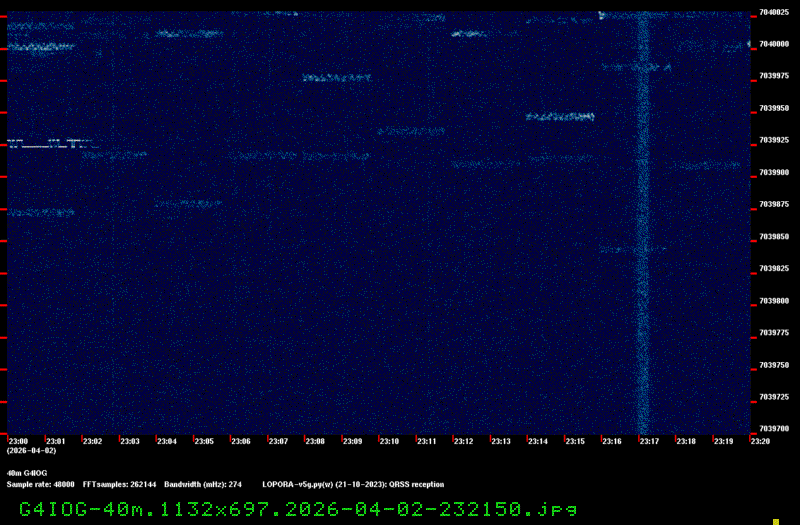The image size is (800, 525).
Task: Click the small yellow square indicator
Action: pos(776,521)
